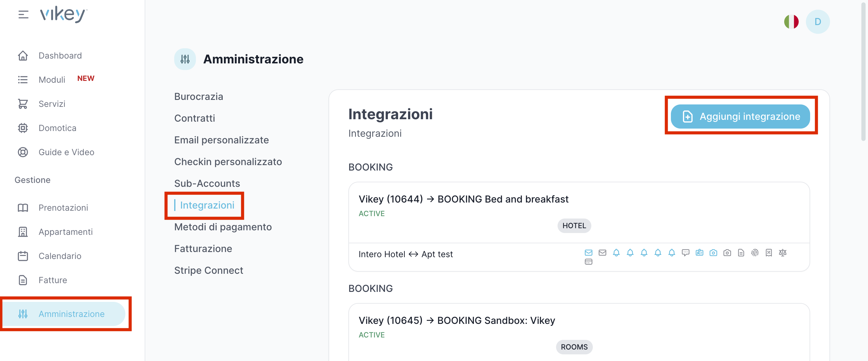
Task: Select Stripe Connect in admin menu
Action: point(208,270)
